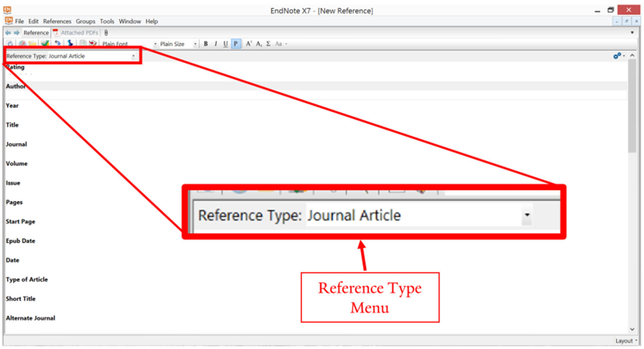
Task: Click the paperclip attach file icon
Action: 106,33
